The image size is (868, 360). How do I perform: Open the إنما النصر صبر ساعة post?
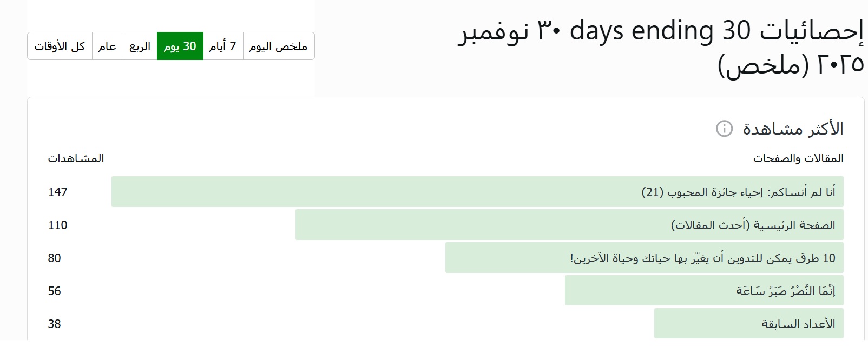[785, 291]
